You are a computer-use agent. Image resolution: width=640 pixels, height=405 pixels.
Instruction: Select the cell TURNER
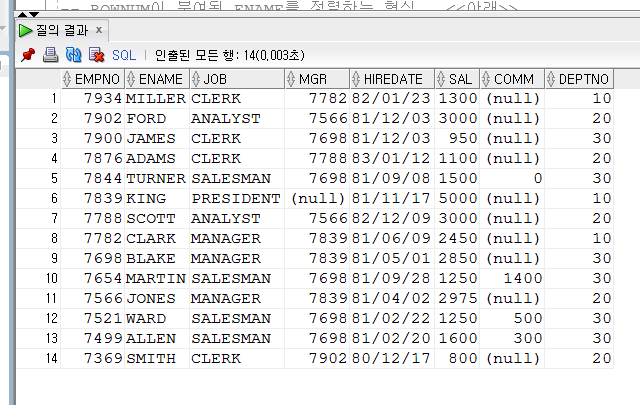tap(156, 178)
